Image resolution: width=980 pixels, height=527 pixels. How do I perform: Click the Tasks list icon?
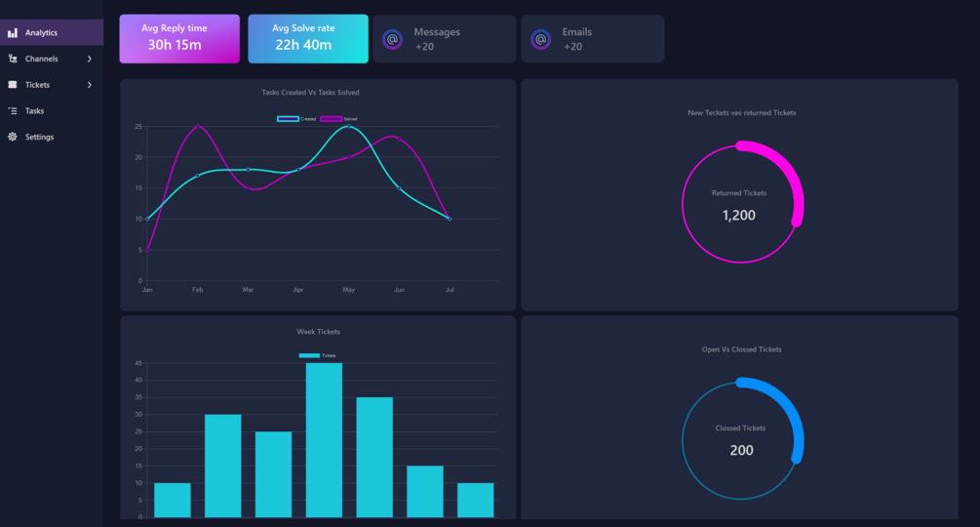pyautogui.click(x=13, y=110)
